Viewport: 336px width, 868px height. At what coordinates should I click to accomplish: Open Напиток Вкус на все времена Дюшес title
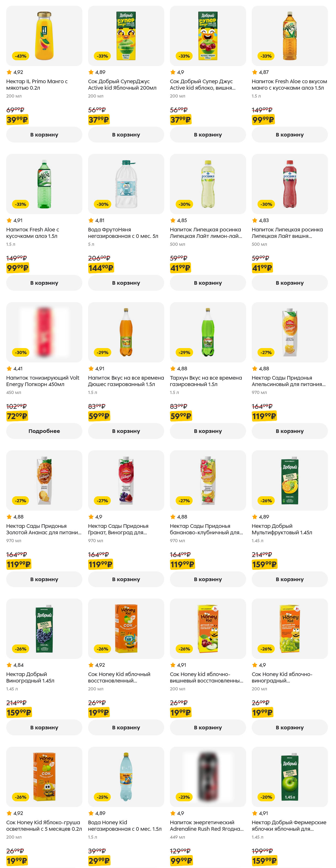pos(126,381)
